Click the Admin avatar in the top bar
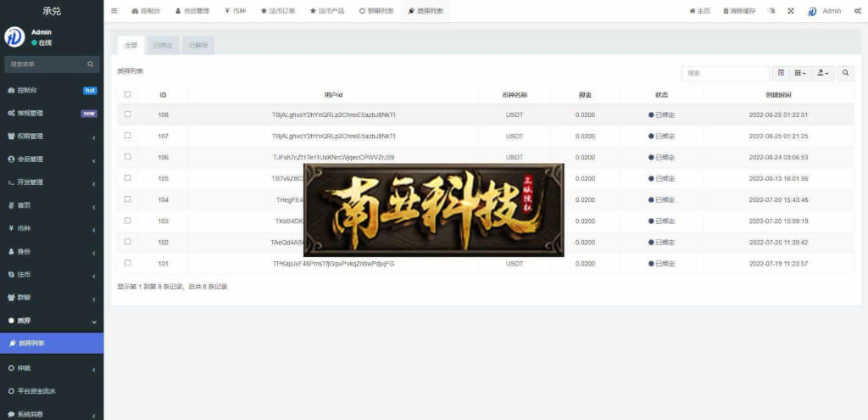 pos(812,11)
